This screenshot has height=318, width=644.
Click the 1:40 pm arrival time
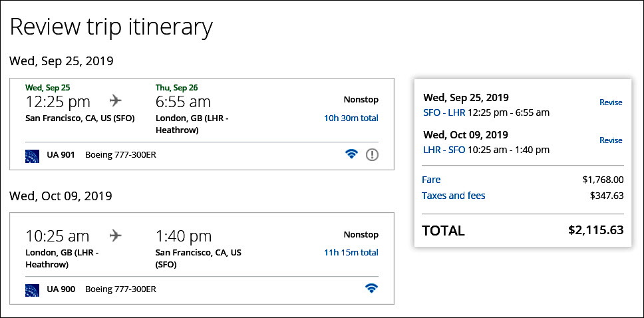(x=184, y=236)
